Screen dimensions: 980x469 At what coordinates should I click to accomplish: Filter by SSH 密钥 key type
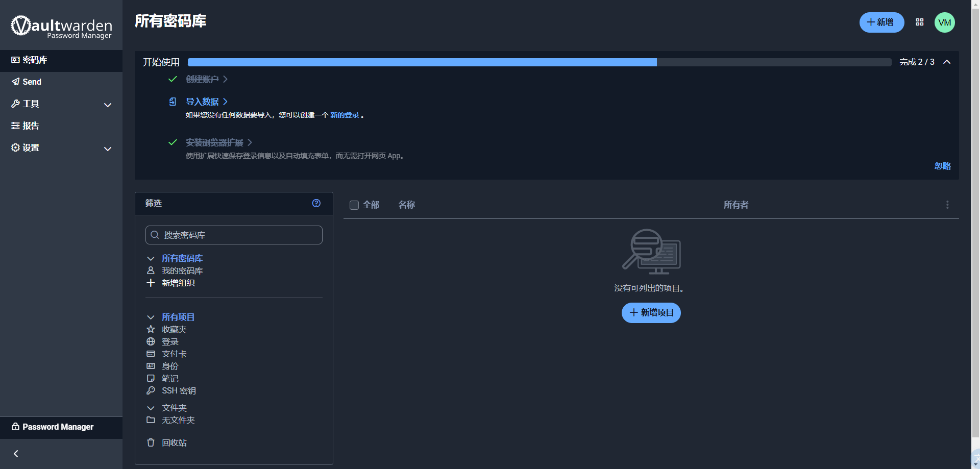(179, 390)
